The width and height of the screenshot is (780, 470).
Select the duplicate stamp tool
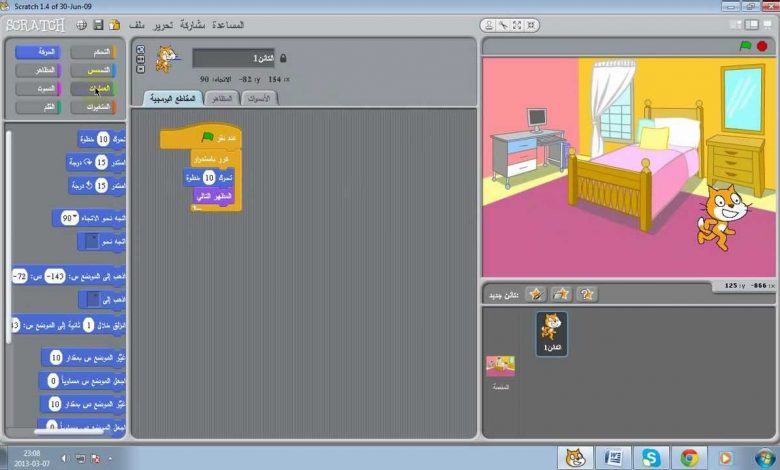pyautogui.click(x=489, y=25)
